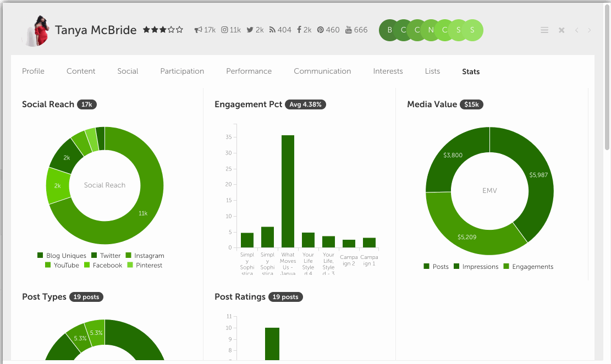Toggle Blog Uniques in Social Reach legend
The width and height of the screenshot is (611, 364).
(x=62, y=256)
